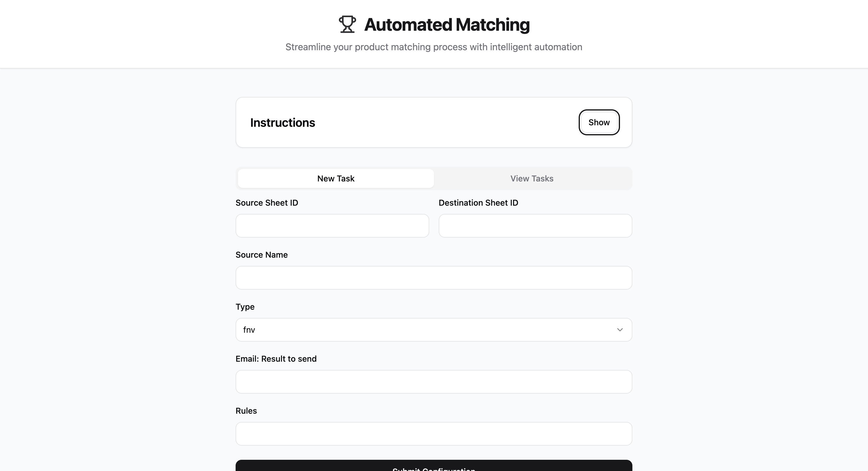Screen dimensions: 868x471
Task: Click the 'Destination Sheet ID' label text
Action: [x=478, y=203]
